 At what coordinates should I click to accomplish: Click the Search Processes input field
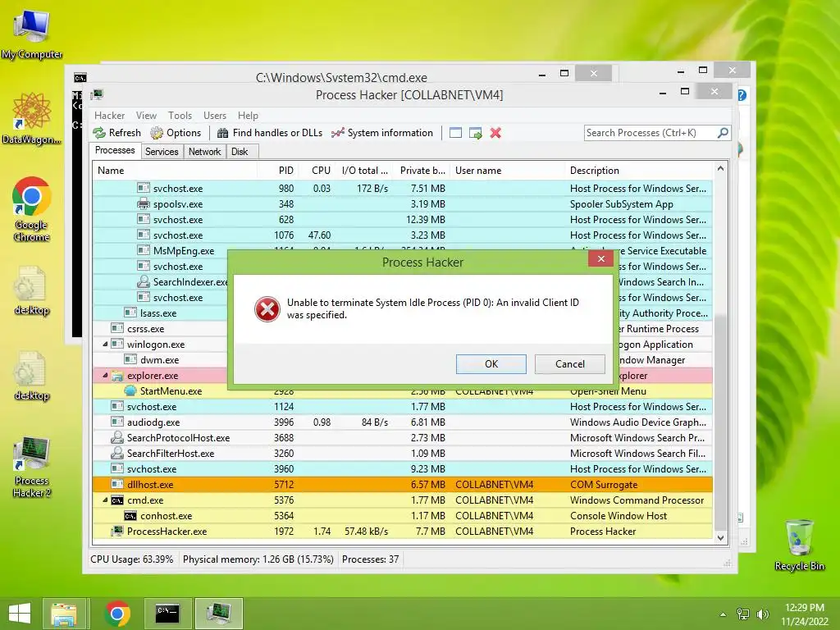click(650, 132)
